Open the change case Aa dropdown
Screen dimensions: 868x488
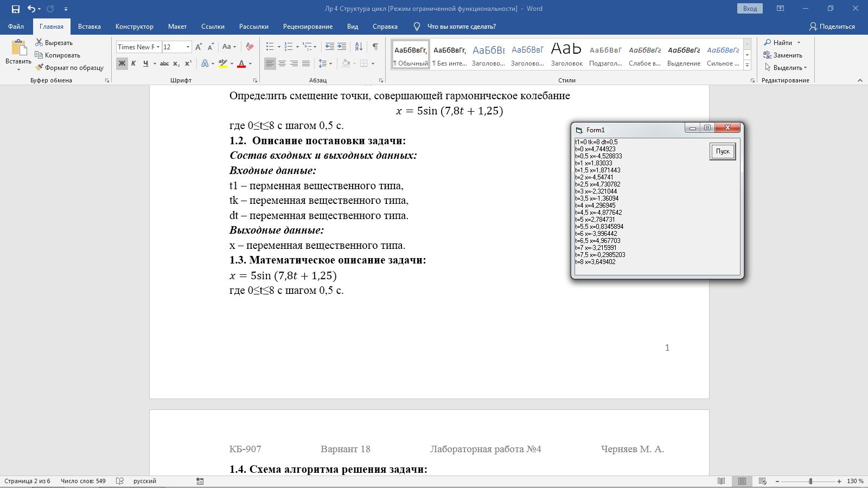[x=229, y=47]
